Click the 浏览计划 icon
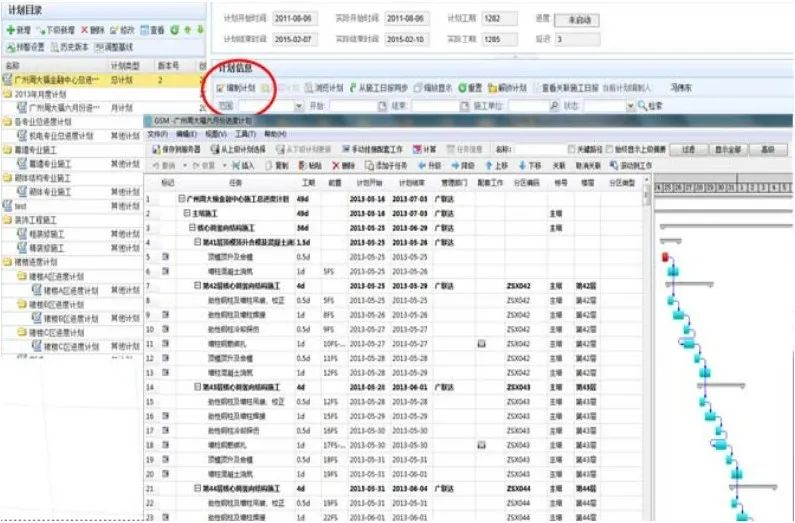Image resolution: width=795 pixels, height=523 pixels. [309, 88]
